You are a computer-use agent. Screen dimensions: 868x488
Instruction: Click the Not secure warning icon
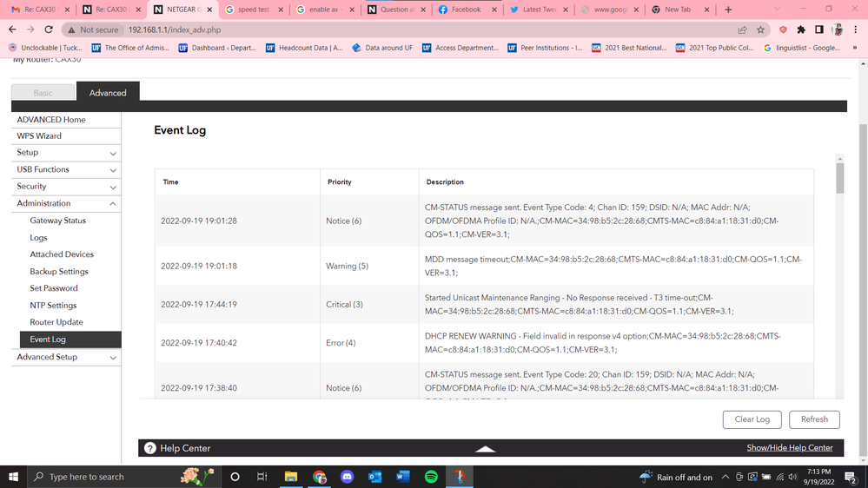(x=71, y=30)
